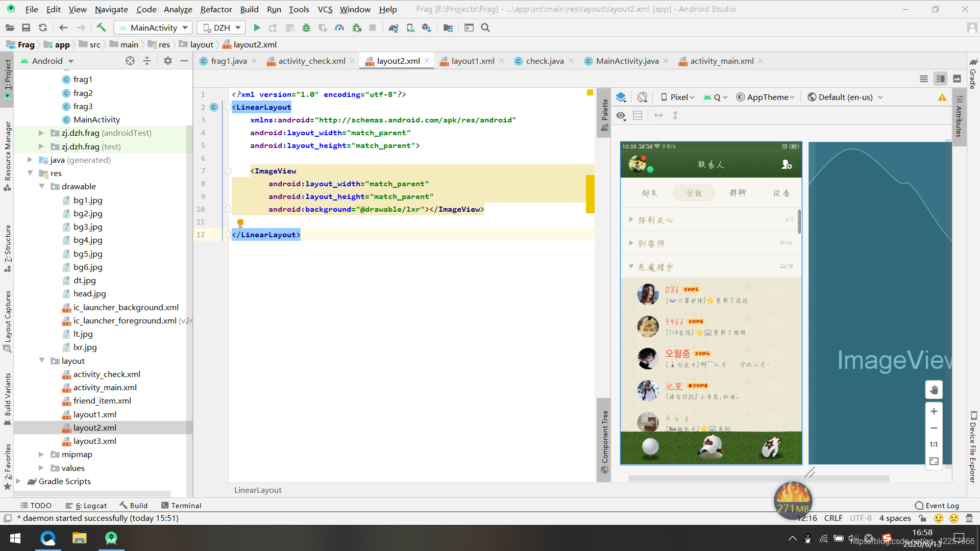Click the Build hammer icon

101,28
